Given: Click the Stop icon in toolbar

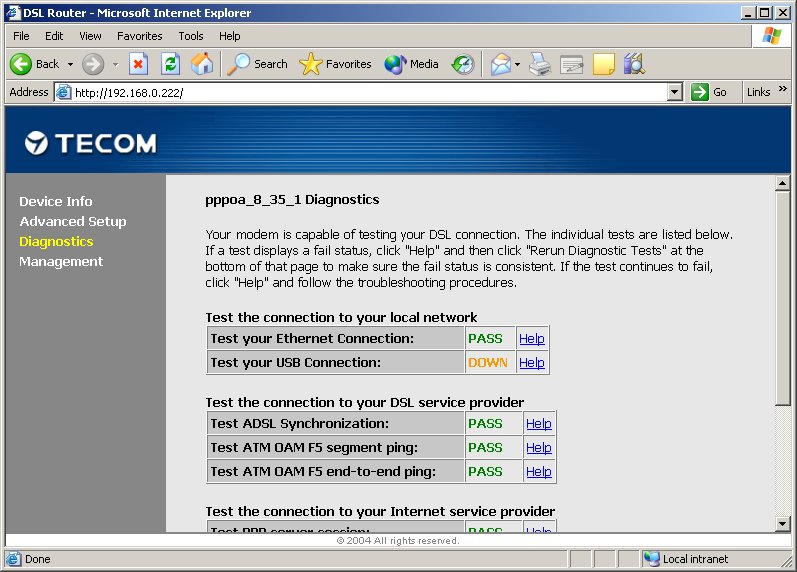Looking at the screenshot, I should click(139, 64).
